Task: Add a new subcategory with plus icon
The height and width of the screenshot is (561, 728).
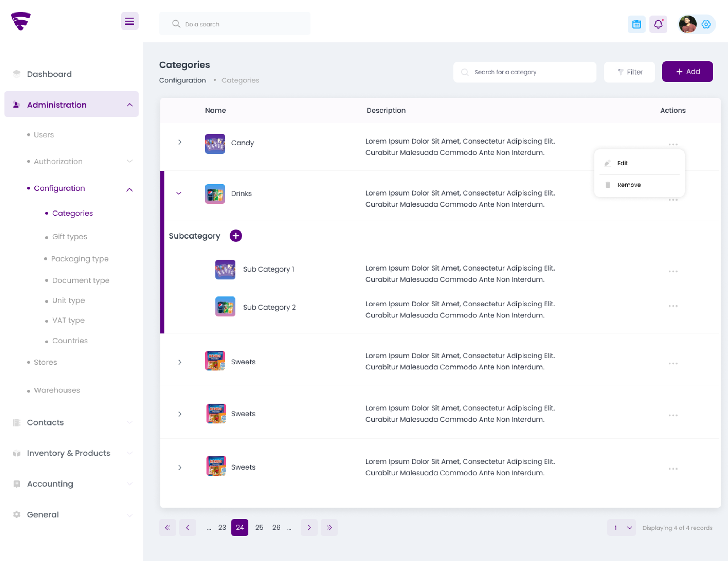Action: point(236,236)
